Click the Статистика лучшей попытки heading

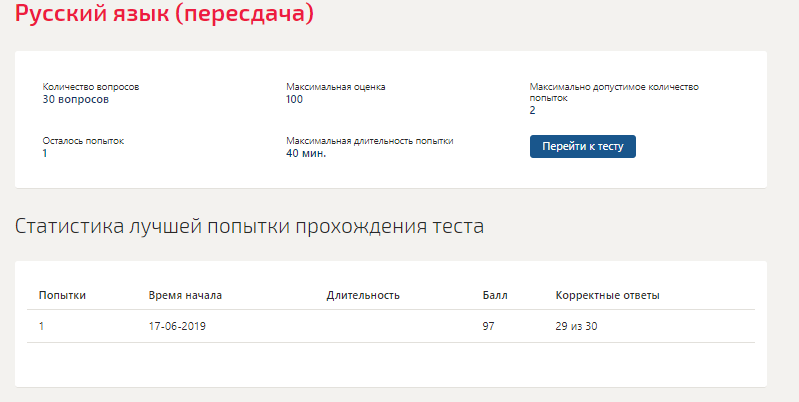tap(249, 226)
